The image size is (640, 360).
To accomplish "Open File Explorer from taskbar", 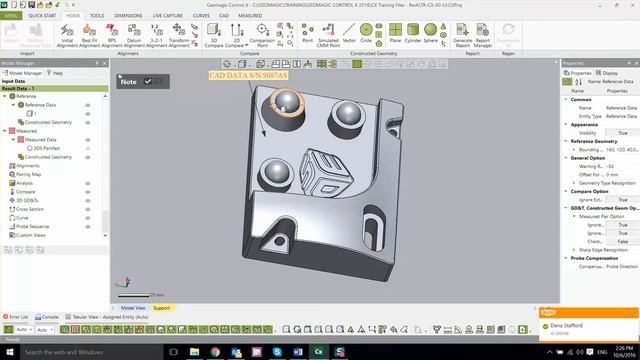I will click(195, 352).
